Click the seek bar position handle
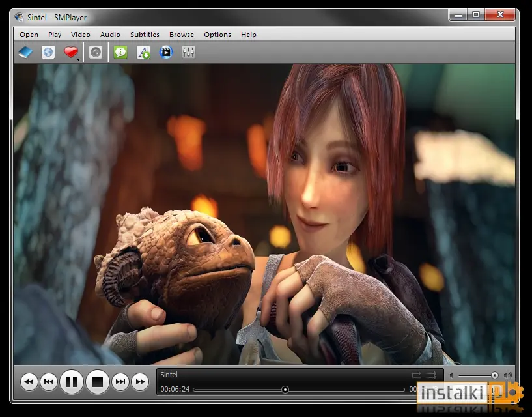532x417 pixels. (285, 390)
